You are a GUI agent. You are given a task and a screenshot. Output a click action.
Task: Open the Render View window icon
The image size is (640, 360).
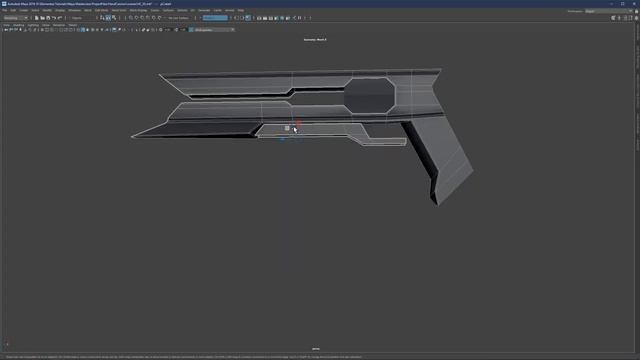tap(259, 18)
